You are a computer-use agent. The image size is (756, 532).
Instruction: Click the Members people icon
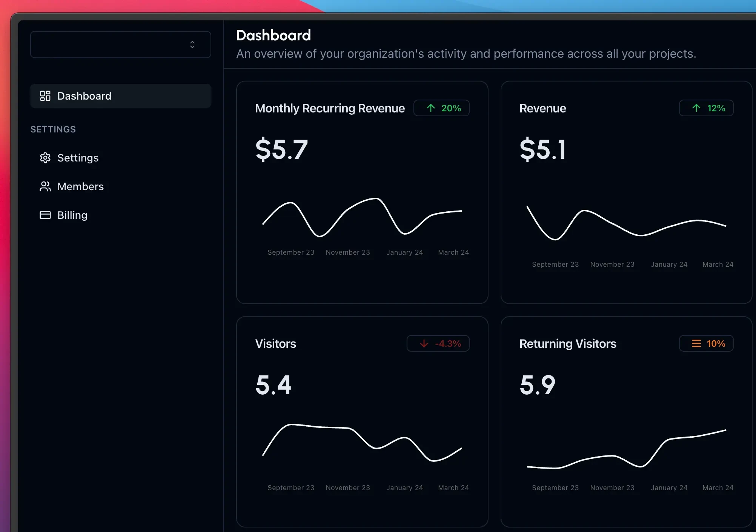(45, 186)
